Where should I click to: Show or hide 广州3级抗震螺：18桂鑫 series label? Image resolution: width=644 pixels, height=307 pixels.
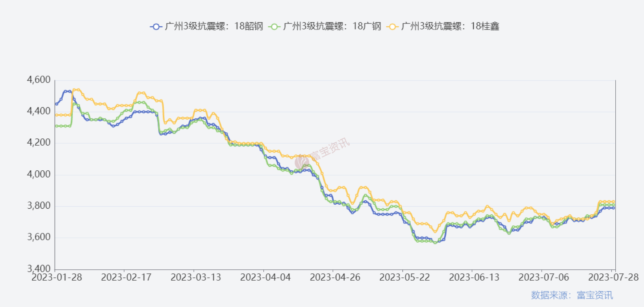[450, 27]
